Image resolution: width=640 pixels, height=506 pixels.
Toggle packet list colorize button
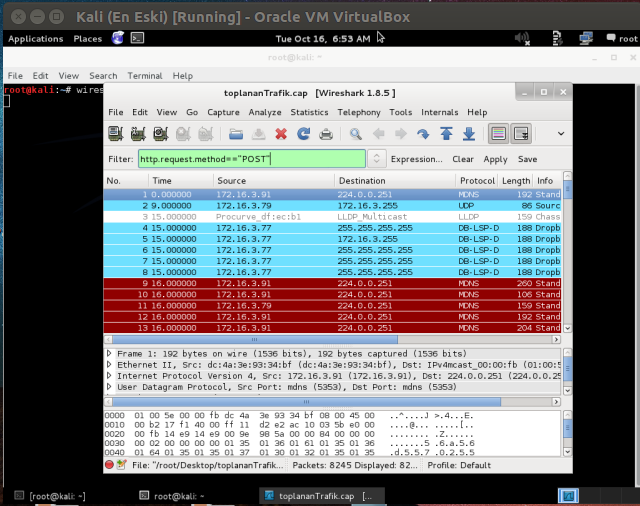498,134
